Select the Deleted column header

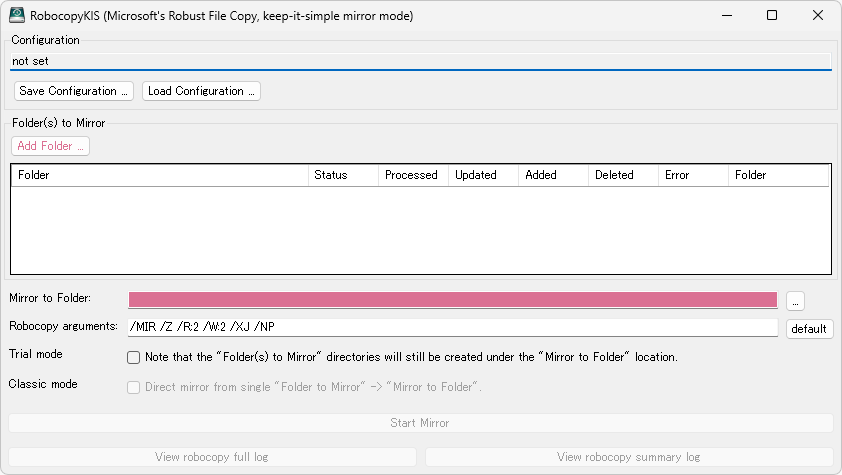click(622, 175)
